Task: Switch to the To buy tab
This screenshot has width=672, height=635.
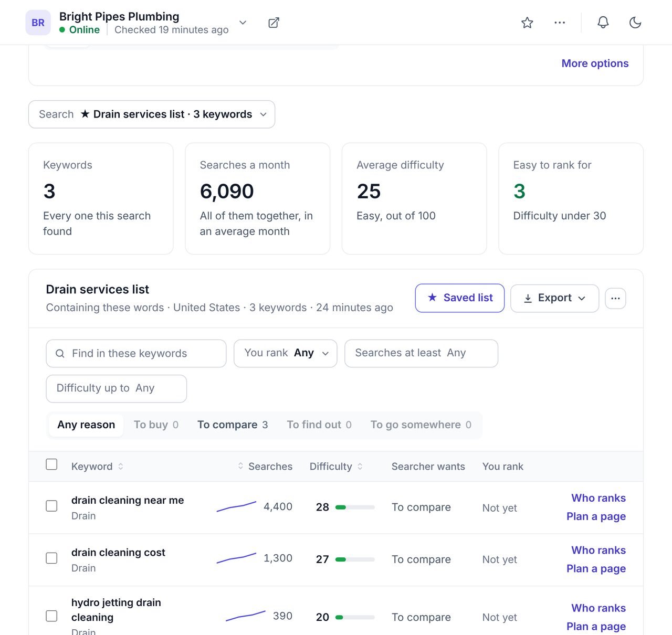Action: [156, 425]
